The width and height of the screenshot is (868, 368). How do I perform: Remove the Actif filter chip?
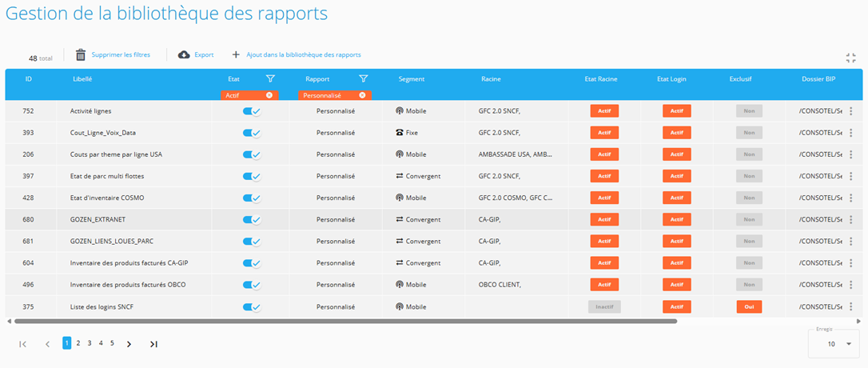click(269, 95)
